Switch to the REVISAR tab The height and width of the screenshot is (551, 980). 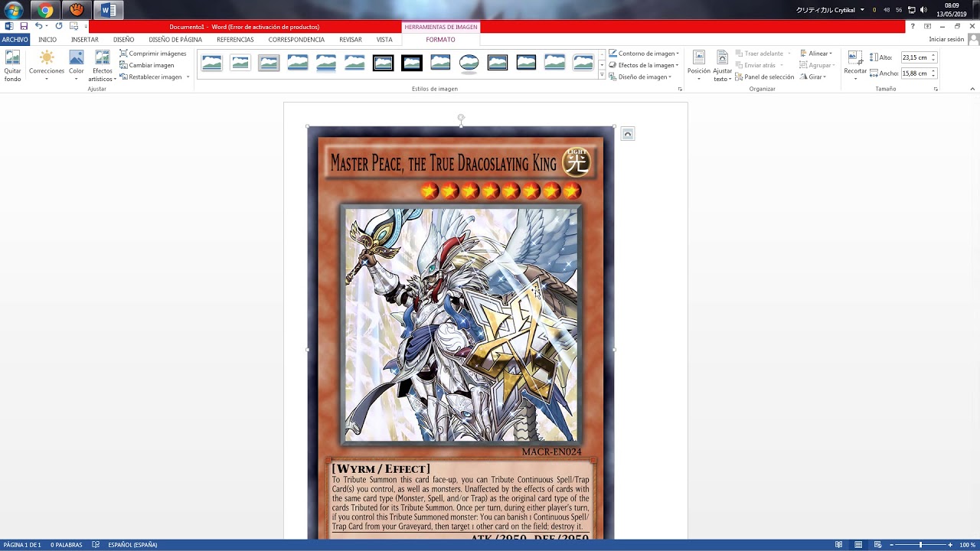pos(351,39)
